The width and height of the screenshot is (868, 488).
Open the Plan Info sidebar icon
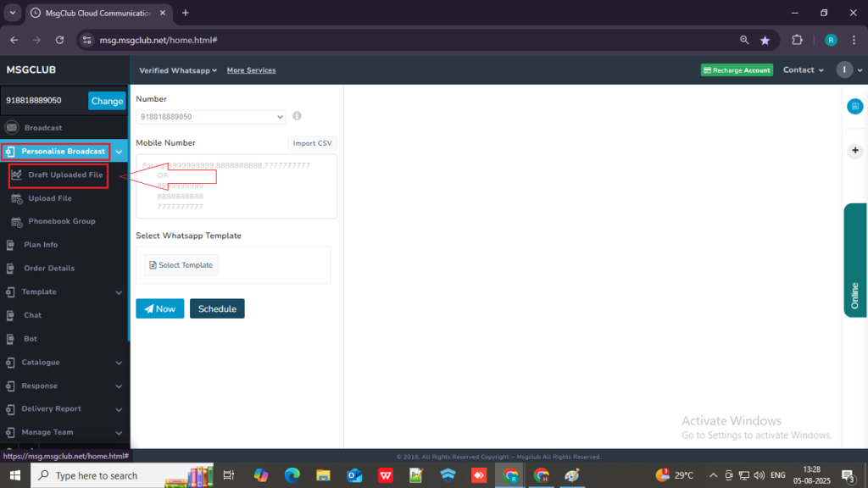coord(10,245)
